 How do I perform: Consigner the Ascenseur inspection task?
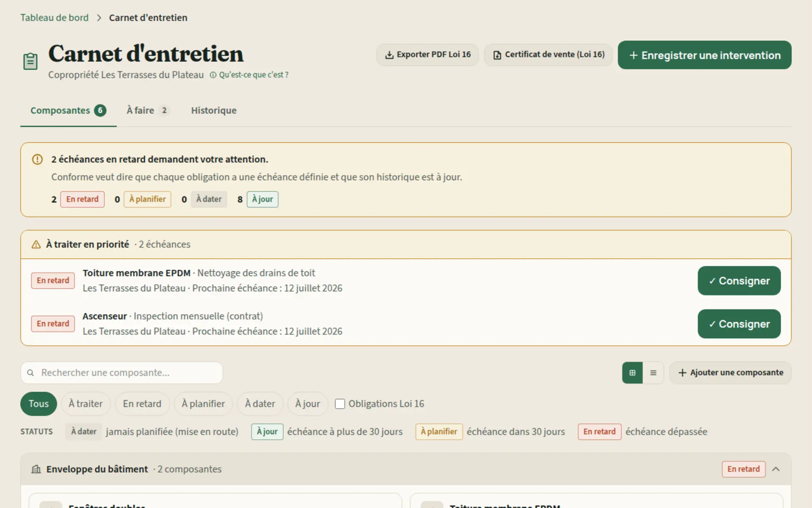[x=739, y=324]
